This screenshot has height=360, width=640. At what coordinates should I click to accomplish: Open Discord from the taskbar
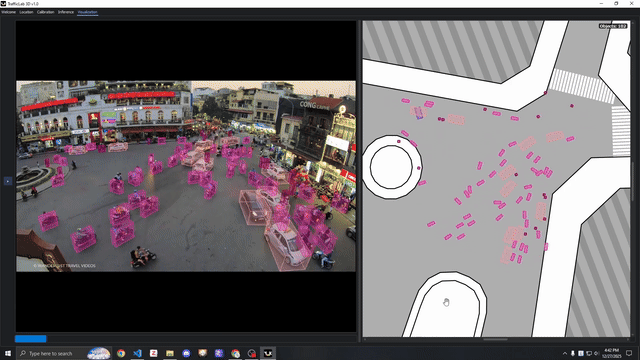point(186,353)
